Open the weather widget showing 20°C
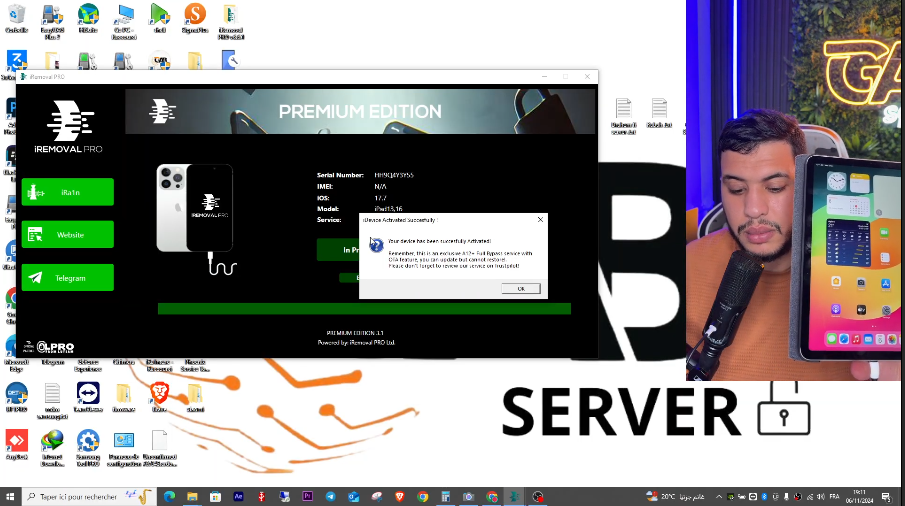The width and height of the screenshot is (905, 506). tap(675, 496)
